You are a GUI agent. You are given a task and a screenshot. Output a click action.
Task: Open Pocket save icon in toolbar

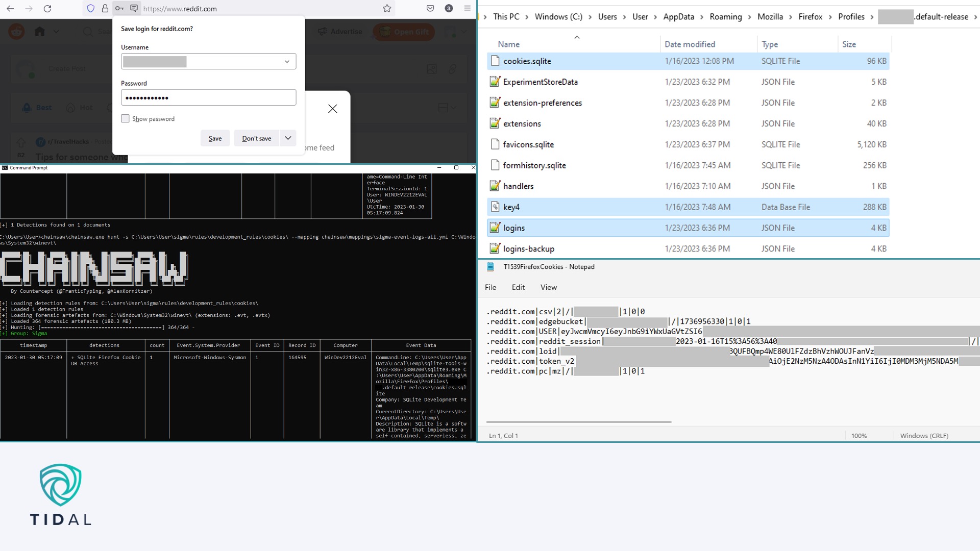coord(430,9)
